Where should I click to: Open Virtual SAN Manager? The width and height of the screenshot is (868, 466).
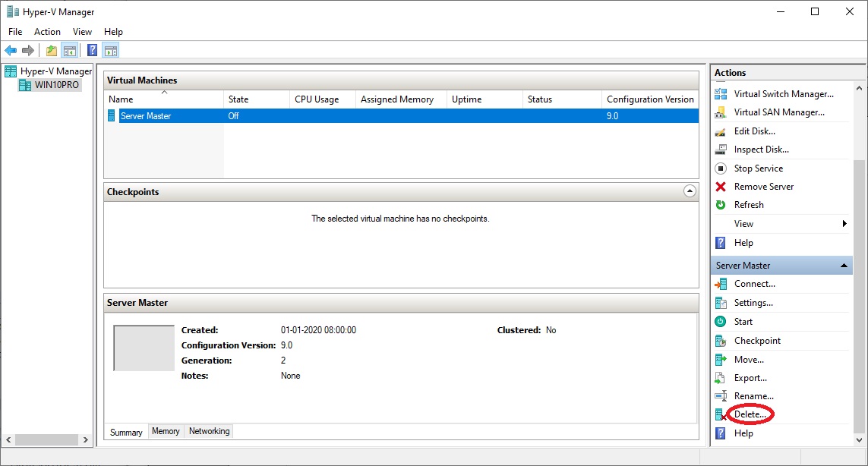point(779,112)
